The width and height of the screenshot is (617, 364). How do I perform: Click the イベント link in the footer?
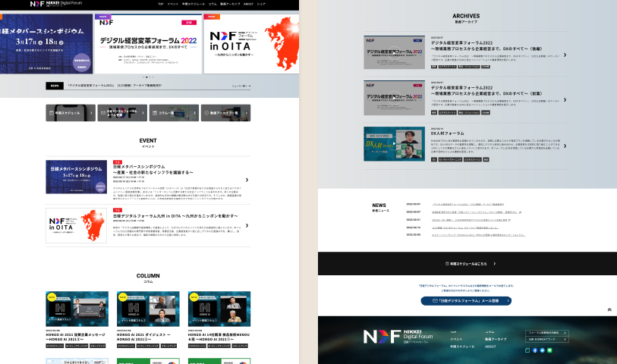click(x=456, y=339)
